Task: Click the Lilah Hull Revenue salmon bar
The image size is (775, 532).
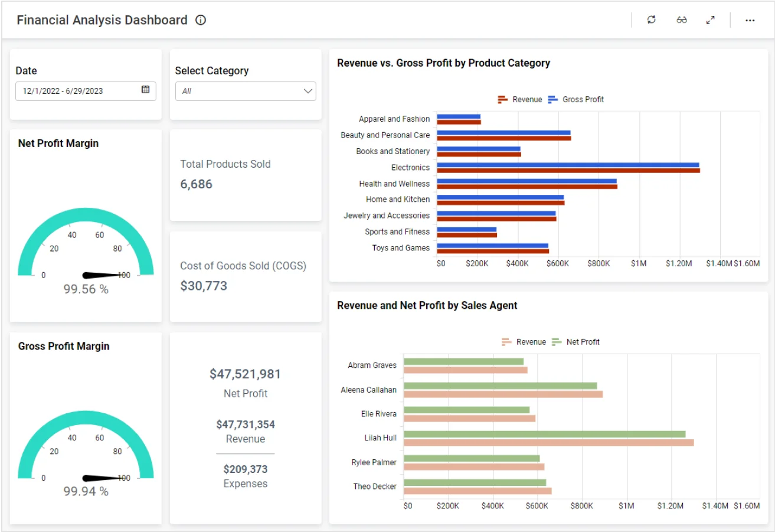Action: [549, 442]
